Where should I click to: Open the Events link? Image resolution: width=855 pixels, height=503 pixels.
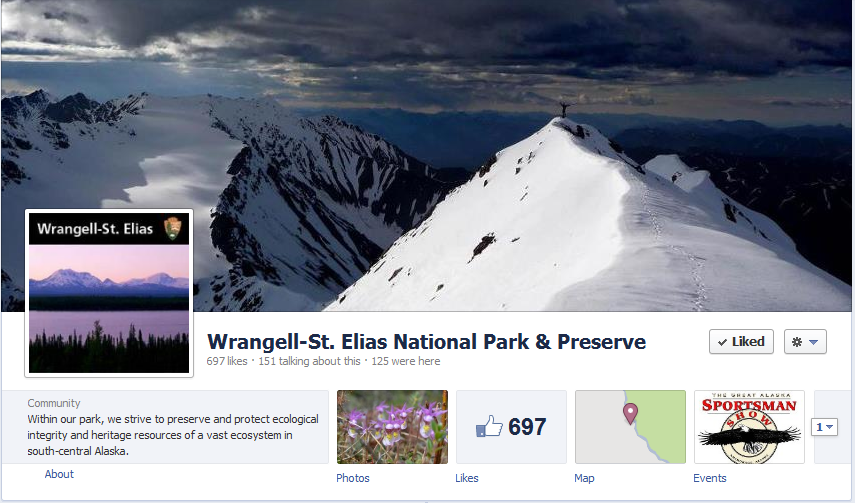pyautogui.click(x=709, y=478)
